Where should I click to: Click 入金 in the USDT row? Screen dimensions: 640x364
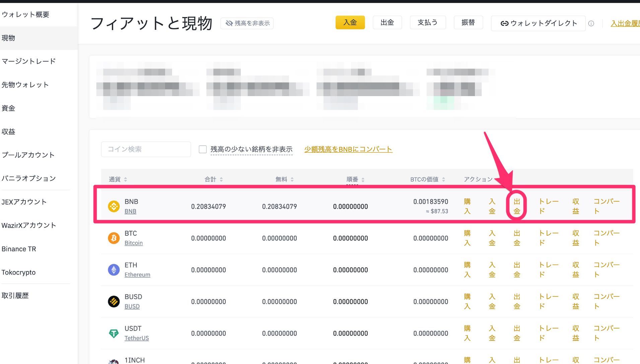(x=492, y=334)
